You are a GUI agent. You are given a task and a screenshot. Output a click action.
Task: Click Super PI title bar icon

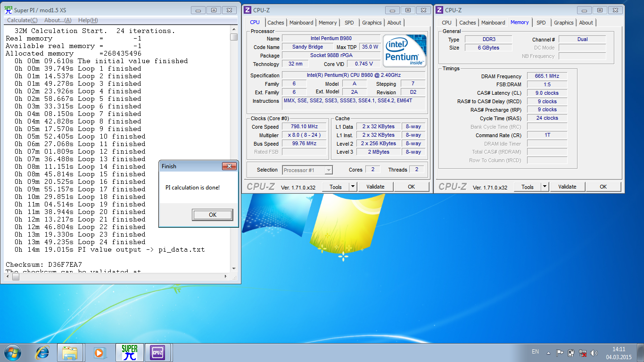pyautogui.click(x=8, y=10)
